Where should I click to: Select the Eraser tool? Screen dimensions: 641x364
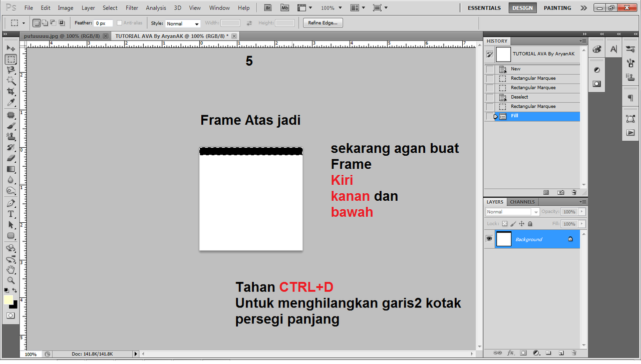pos(11,158)
